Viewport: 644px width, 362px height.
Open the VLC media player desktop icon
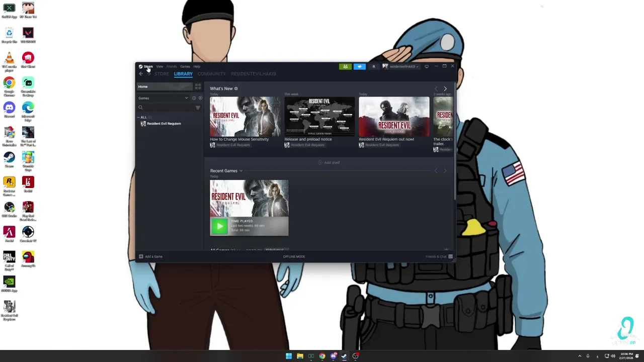9,61
